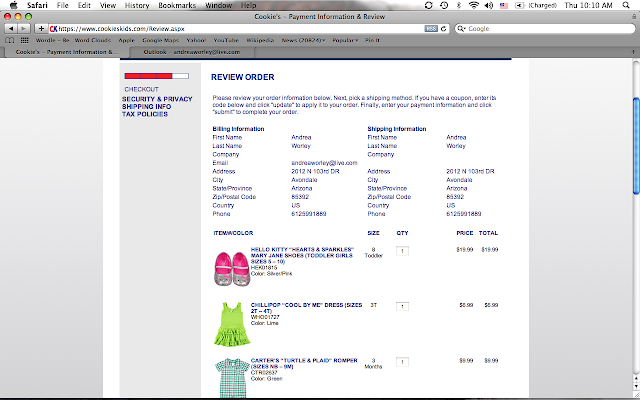Image resolution: width=640 pixels, height=400 pixels.
Task: Click the quantity field for Hello Kitty shoes
Action: [x=402, y=251]
